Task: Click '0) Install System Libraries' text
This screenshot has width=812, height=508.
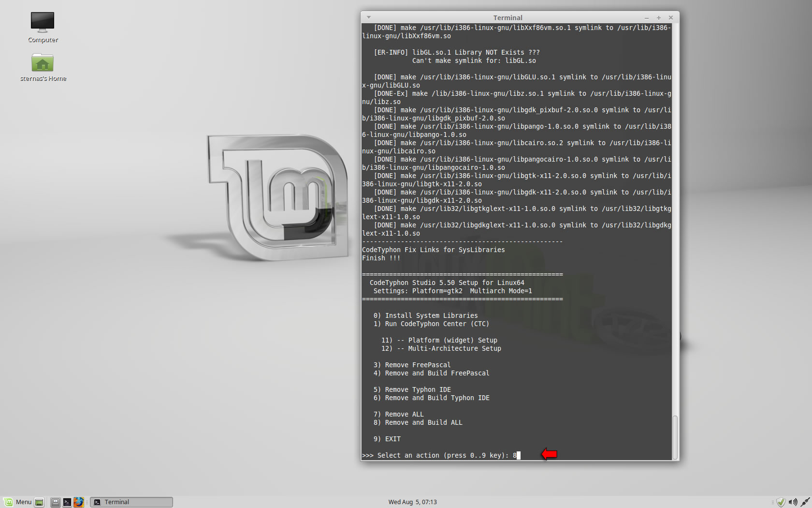Action: click(425, 315)
